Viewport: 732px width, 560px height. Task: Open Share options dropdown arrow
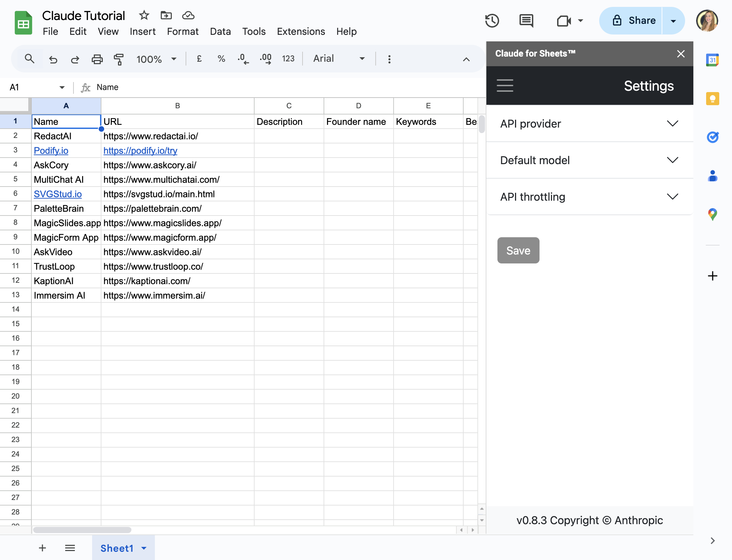[x=673, y=21]
